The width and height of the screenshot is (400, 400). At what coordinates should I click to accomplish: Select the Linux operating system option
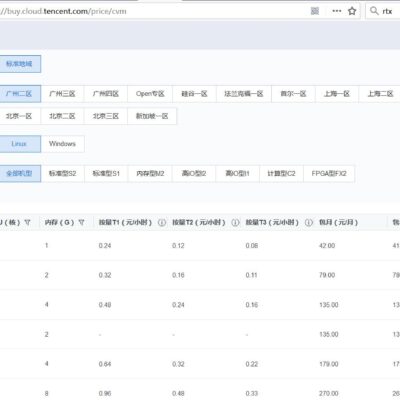pos(19,144)
